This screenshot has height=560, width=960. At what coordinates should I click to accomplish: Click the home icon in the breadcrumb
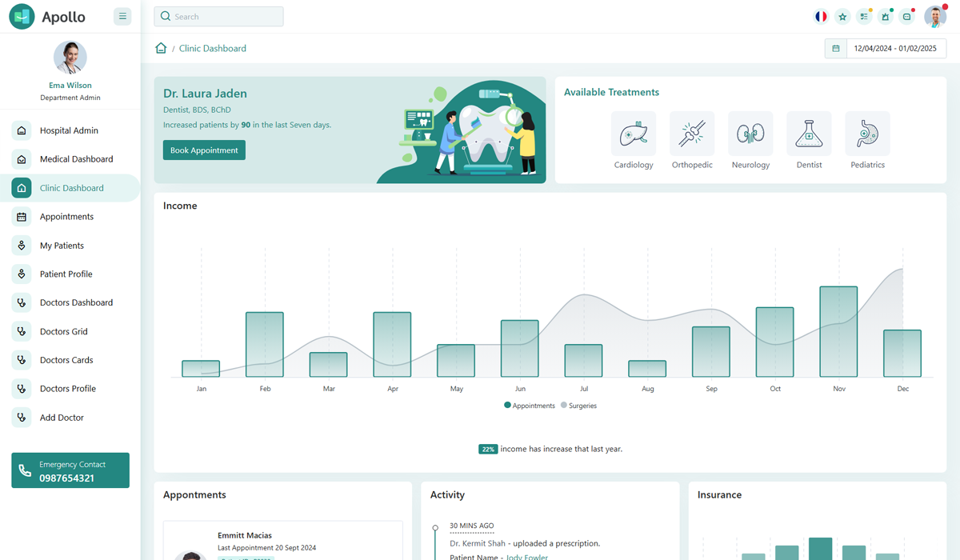(x=161, y=48)
